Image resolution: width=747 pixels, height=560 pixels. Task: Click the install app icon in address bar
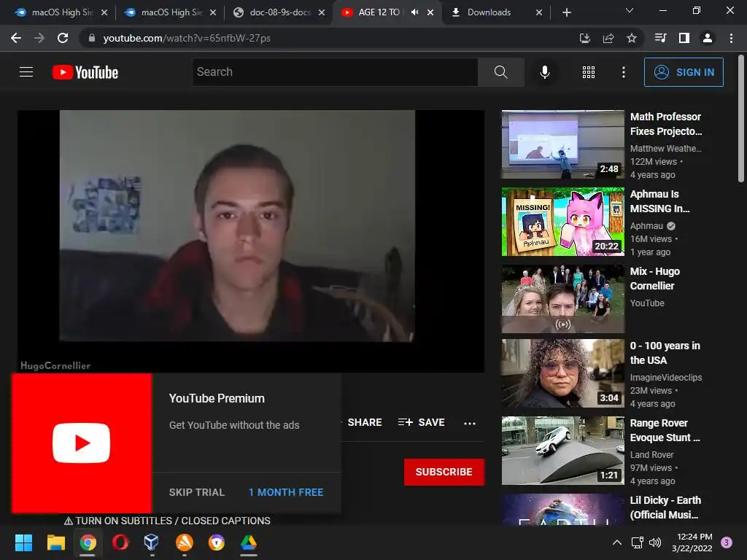point(584,38)
